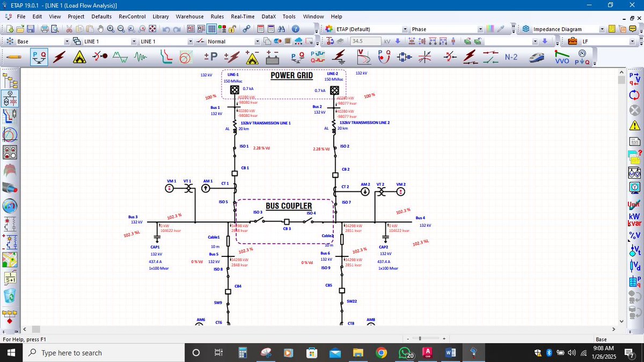Click the Print Preview button
The height and width of the screenshot is (362, 644).
pyautogui.click(x=56, y=29)
